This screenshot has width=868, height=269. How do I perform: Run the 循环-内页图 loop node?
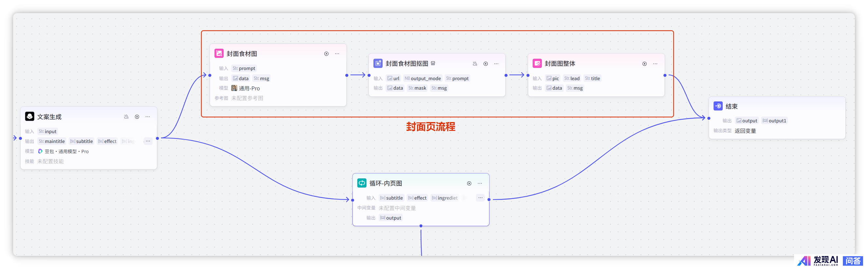pos(469,183)
